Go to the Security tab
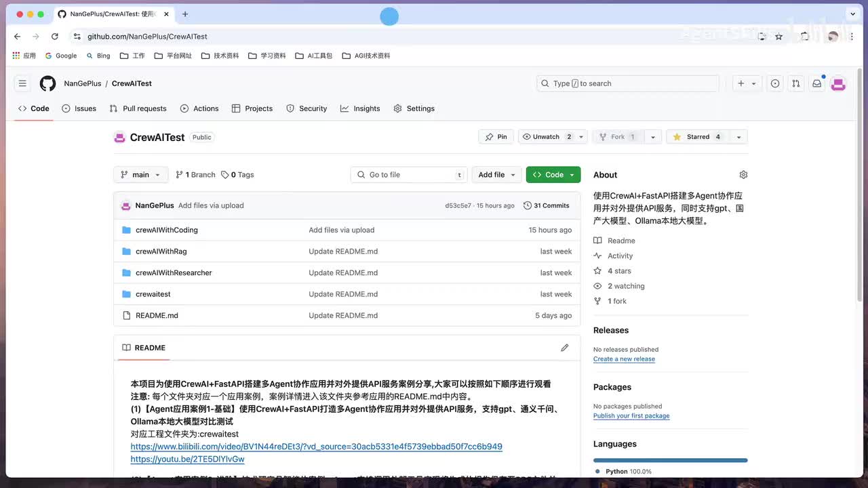This screenshot has height=488, width=868. tap(307, 108)
